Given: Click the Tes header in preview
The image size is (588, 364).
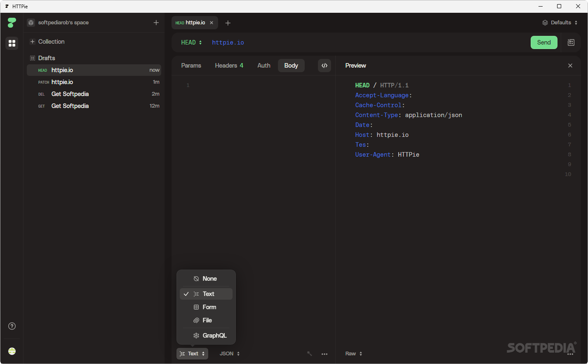Looking at the screenshot, I should click(x=360, y=145).
